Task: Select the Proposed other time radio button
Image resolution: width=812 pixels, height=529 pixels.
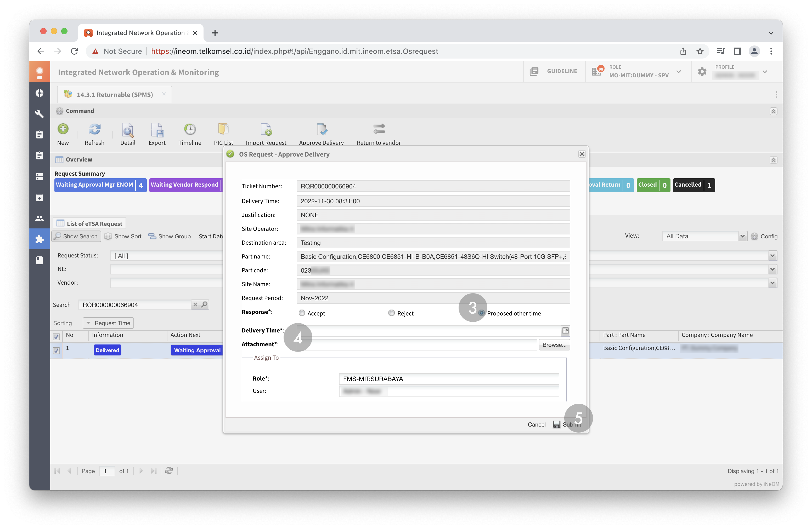Action: click(481, 313)
